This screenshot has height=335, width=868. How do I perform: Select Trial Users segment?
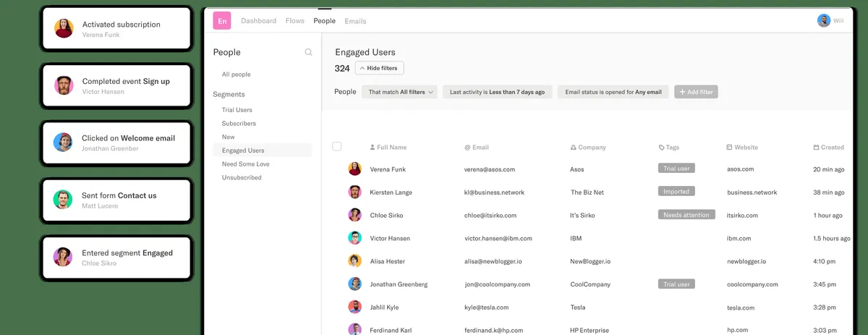click(237, 110)
